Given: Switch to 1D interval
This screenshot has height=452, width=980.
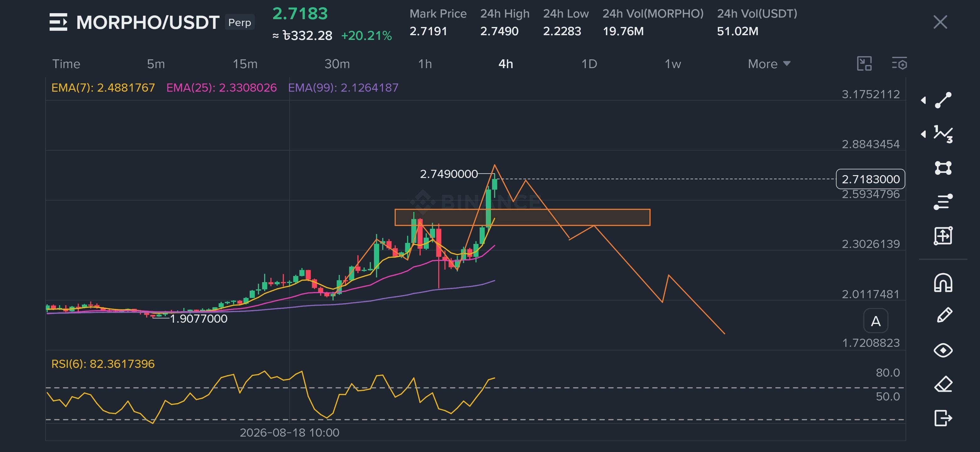Looking at the screenshot, I should pyautogui.click(x=589, y=64).
